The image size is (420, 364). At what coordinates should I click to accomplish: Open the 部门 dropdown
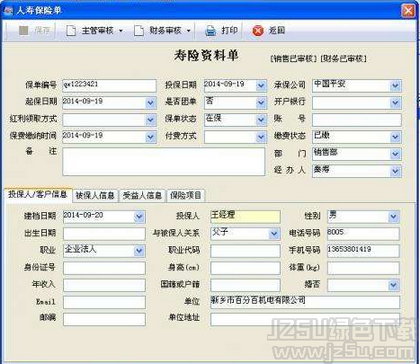[x=395, y=154]
